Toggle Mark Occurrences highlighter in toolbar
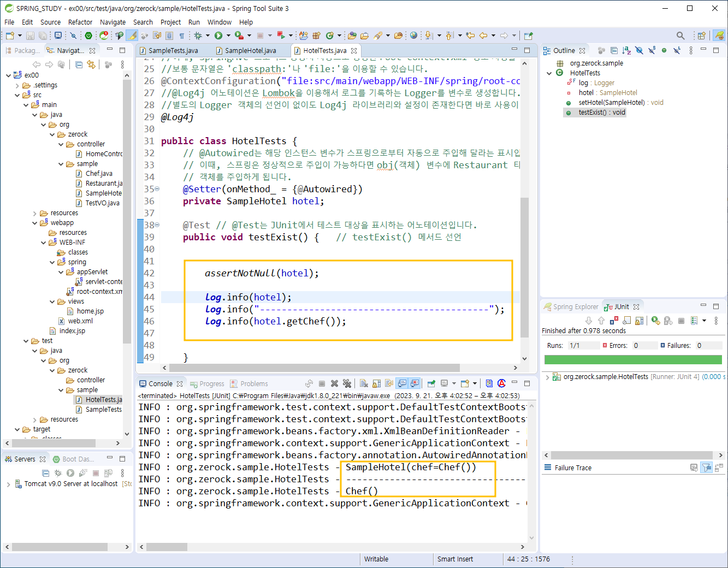The height and width of the screenshot is (568, 728). coord(132,35)
